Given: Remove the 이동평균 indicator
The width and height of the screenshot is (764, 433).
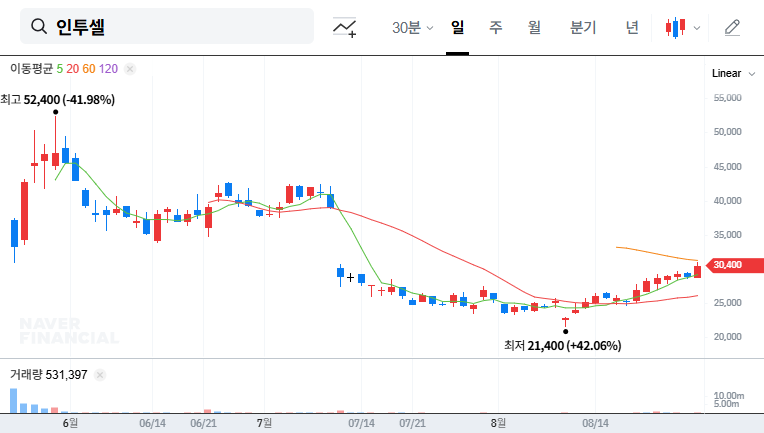Looking at the screenshot, I should 130,69.
